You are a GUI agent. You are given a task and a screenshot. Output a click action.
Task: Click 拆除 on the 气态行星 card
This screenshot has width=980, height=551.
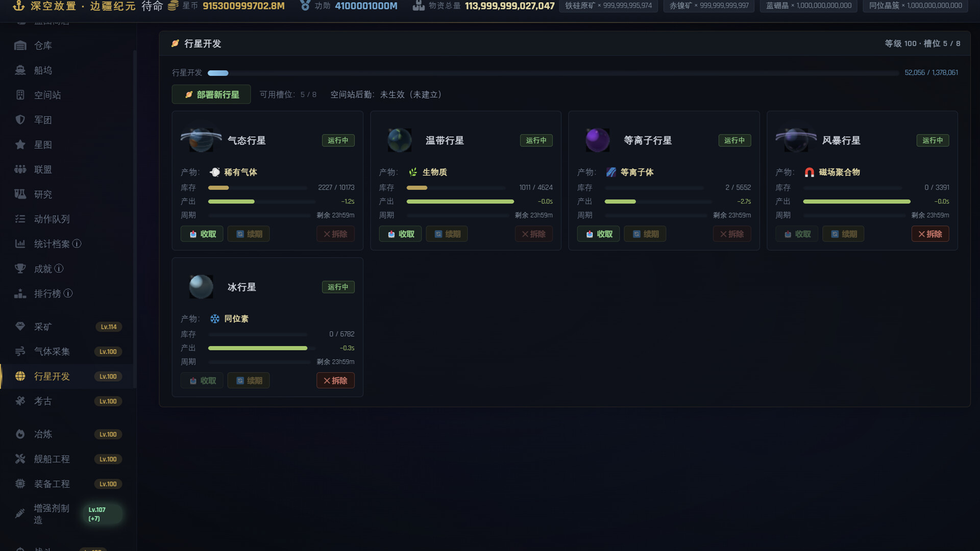[x=335, y=234]
